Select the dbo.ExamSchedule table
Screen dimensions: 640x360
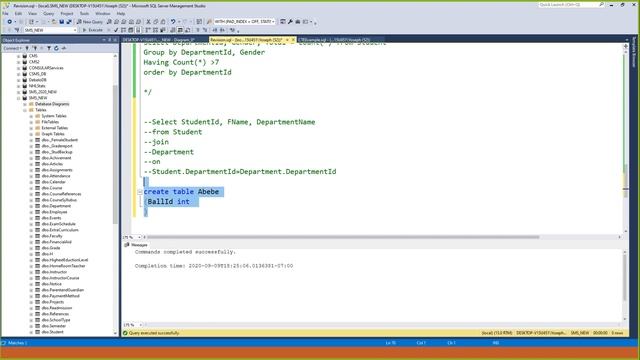(x=58, y=224)
